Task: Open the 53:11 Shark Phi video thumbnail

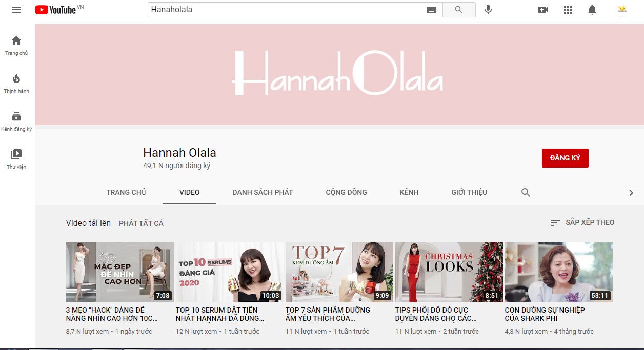Action: tap(559, 272)
